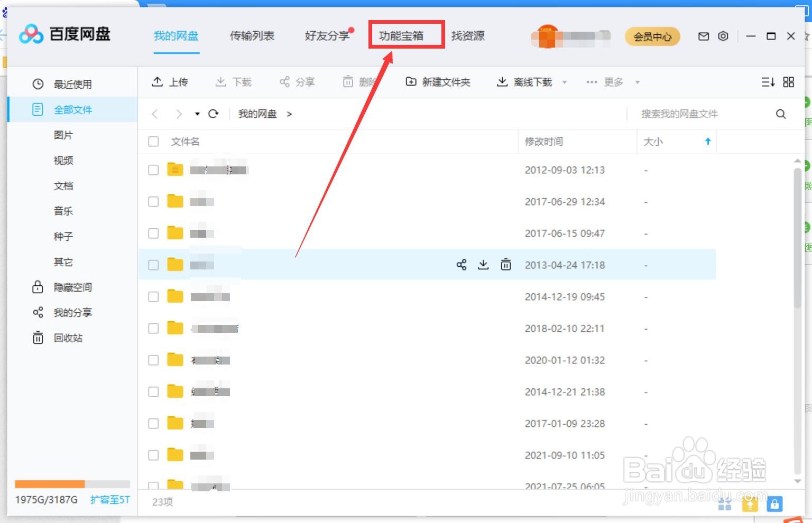Check the folder dated 2017-06-15 09:47

point(153,234)
